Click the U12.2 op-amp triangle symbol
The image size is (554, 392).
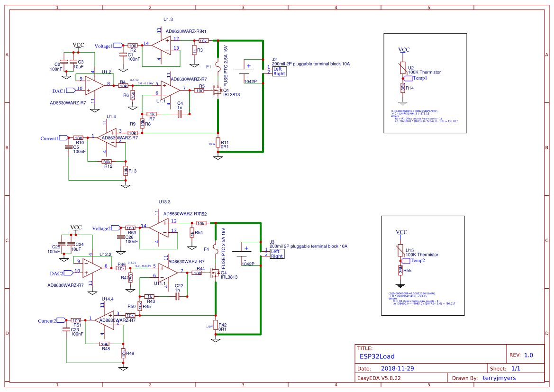coord(92,268)
